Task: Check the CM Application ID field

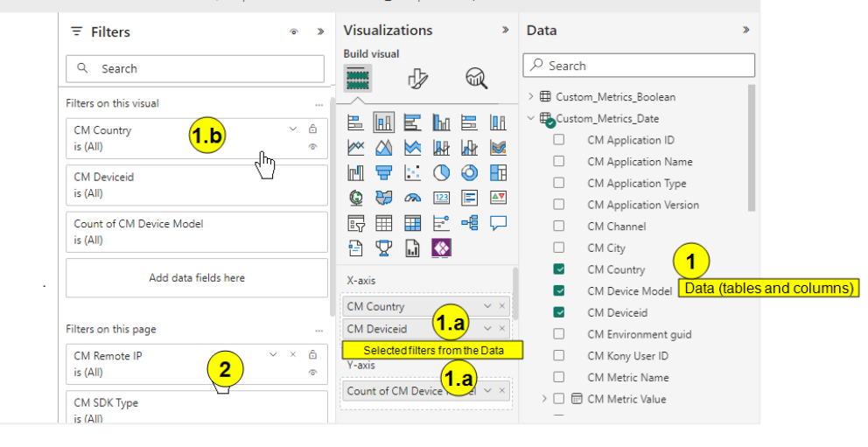Action: pyautogui.click(x=559, y=139)
